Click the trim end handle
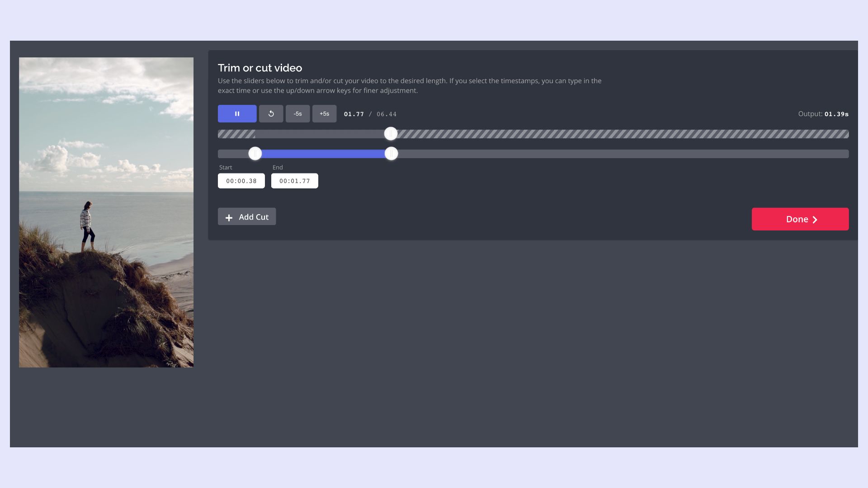 click(391, 154)
